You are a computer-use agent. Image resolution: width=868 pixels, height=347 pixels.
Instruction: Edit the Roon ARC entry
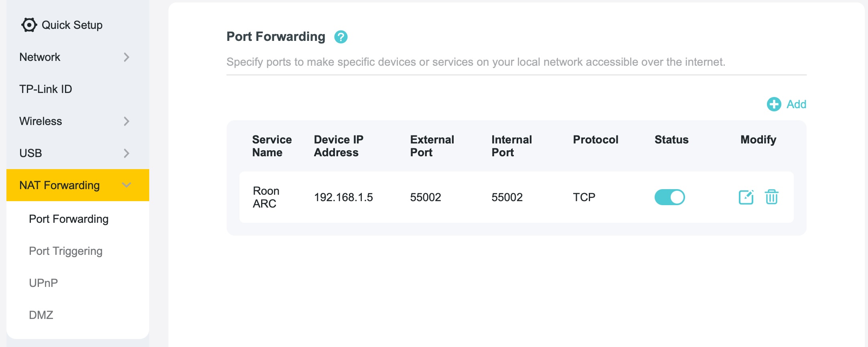[x=746, y=197]
